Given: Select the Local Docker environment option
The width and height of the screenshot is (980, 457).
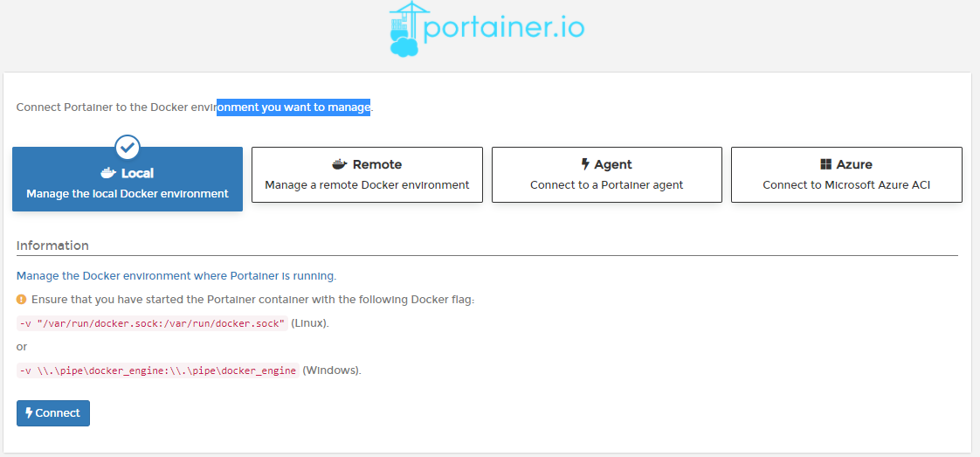Looking at the screenshot, I should pos(128,179).
